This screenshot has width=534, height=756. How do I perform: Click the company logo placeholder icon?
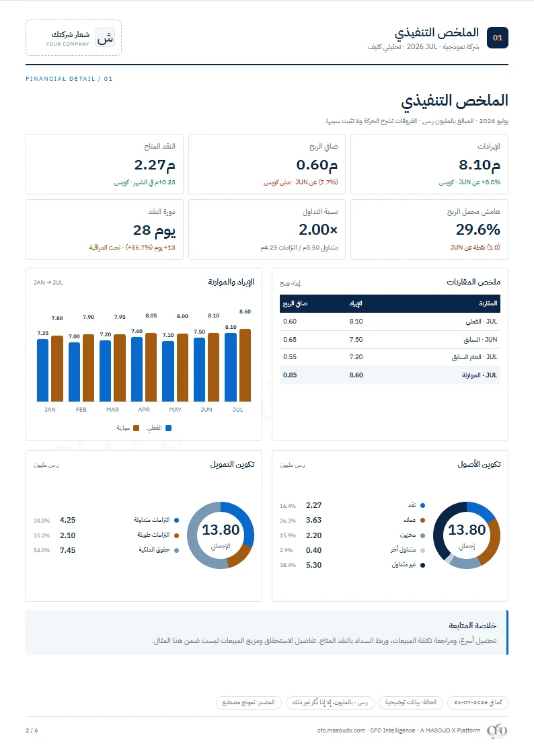pos(105,38)
